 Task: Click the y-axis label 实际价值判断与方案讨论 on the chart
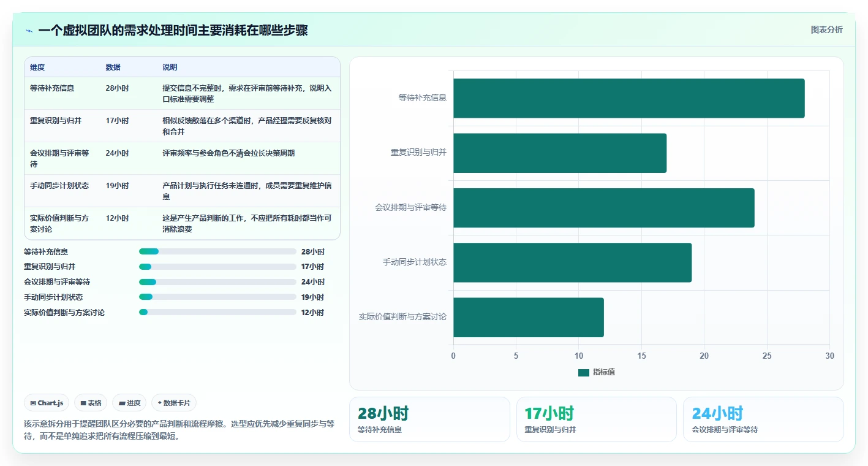pos(402,316)
